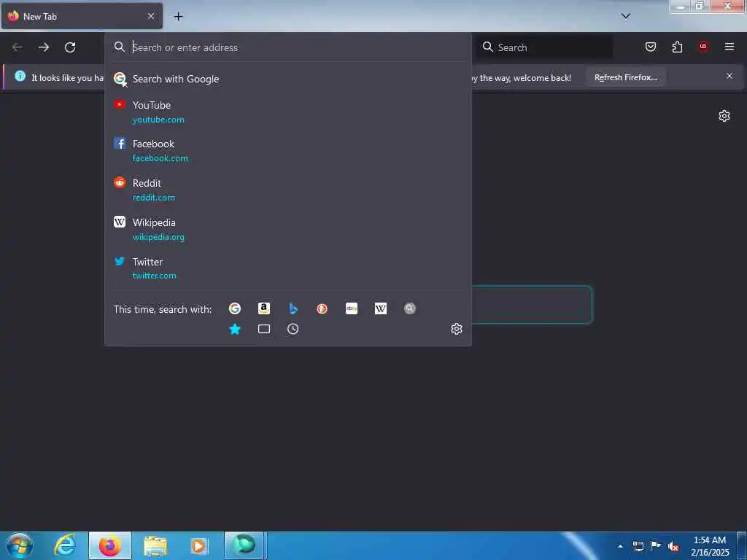Select the New Tab tab
747x560 pixels.
[82, 16]
